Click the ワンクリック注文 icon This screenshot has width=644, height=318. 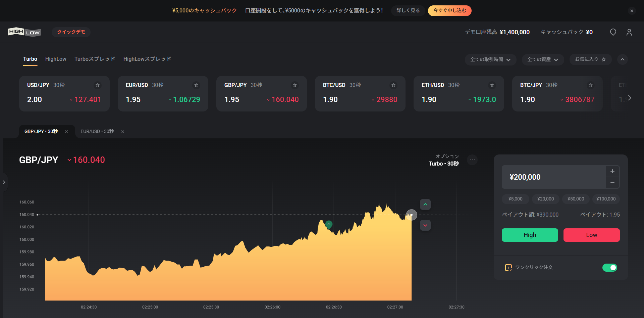pos(508,268)
